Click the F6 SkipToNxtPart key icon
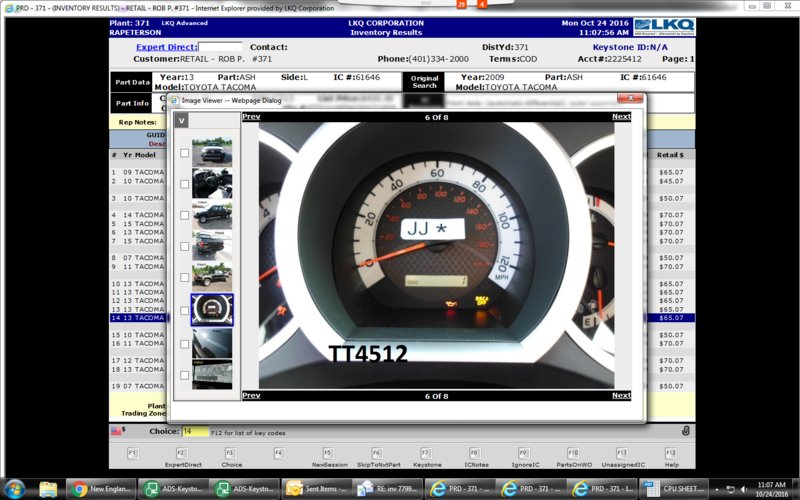Image resolution: width=800 pixels, height=500 pixels. (x=377, y=453)
